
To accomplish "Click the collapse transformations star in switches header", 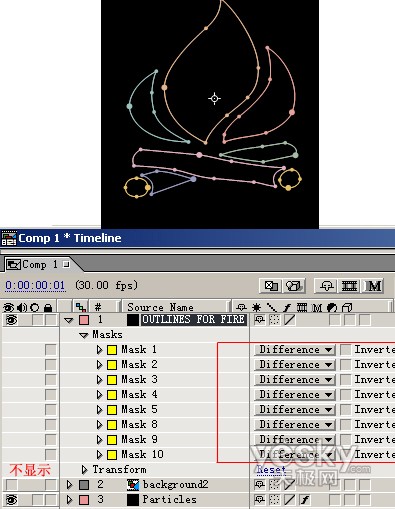I will pos(257,307).
